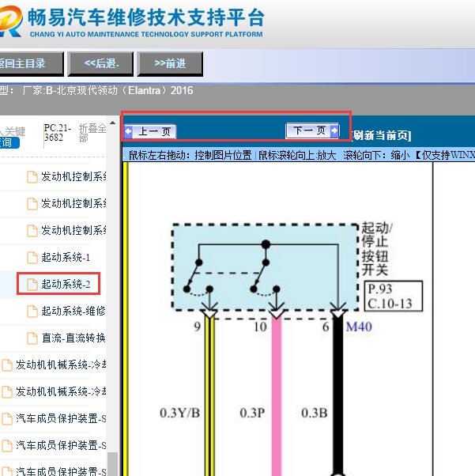Click pin number 6 in diagram
Image resolution: width=475 pixels, height=476 pixels.
point(326,327)
